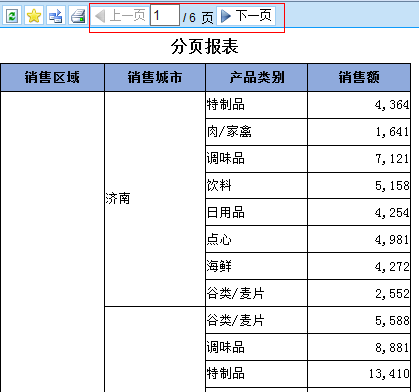This screenshot has width=419, height=392.
Task: Select the 济南 city cell
Action: pyautogui.click(x=155, y=199)
